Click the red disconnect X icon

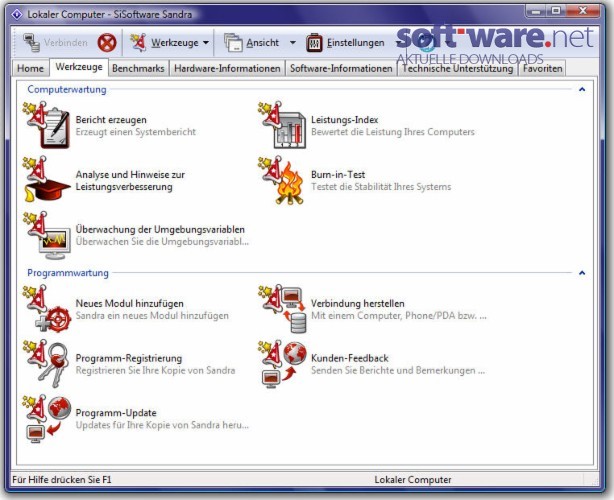click(x=107, y=42)
